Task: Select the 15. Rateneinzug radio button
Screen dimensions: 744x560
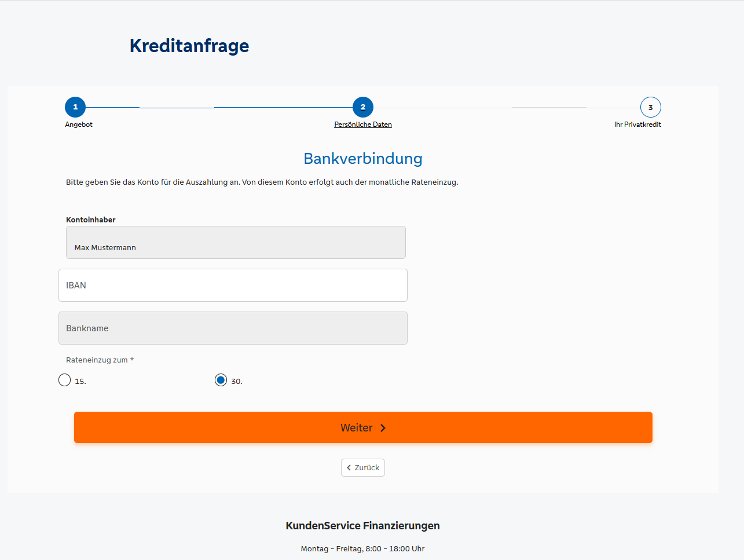Action: (65, 380)
